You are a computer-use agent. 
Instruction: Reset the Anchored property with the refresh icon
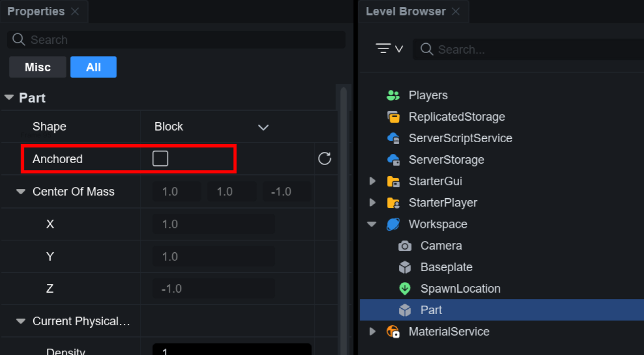(325, 159)
